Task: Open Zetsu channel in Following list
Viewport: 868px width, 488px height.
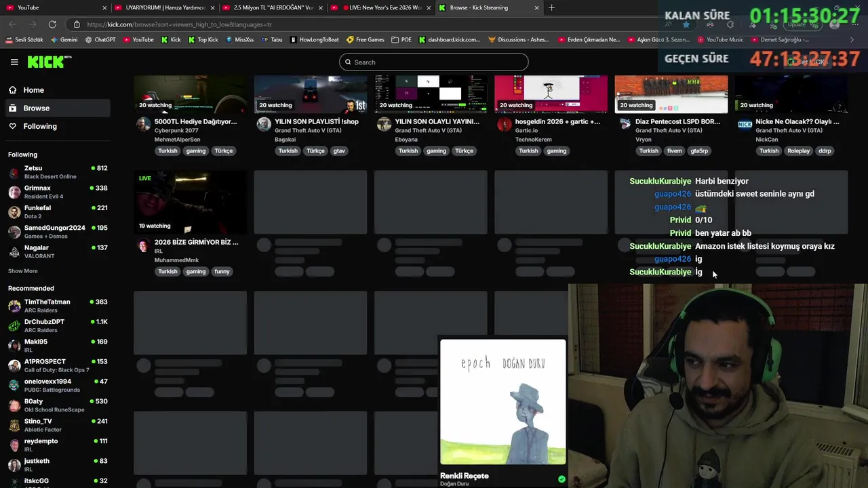Action: click(x=58, y=172)
